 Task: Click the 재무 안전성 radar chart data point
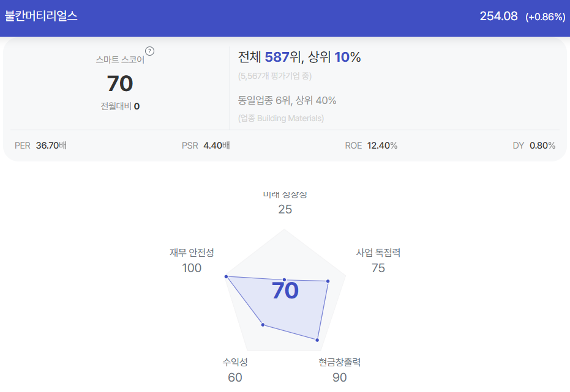point(226,276)
